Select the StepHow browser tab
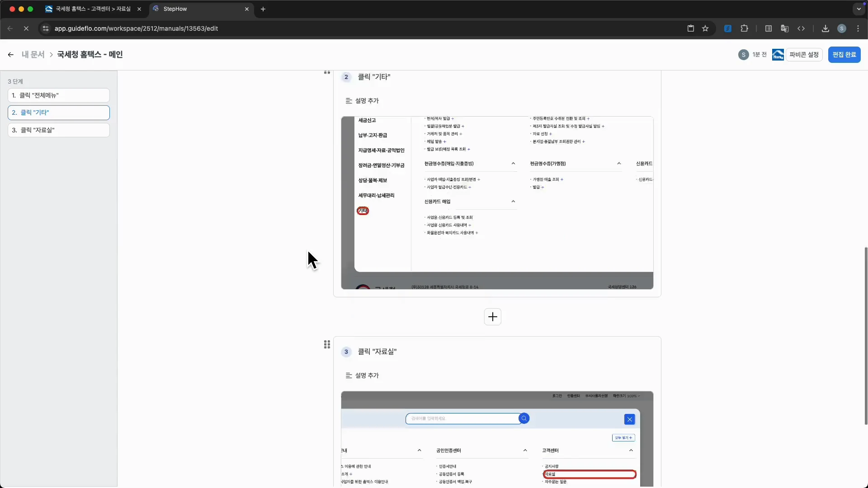 point(202,9)
